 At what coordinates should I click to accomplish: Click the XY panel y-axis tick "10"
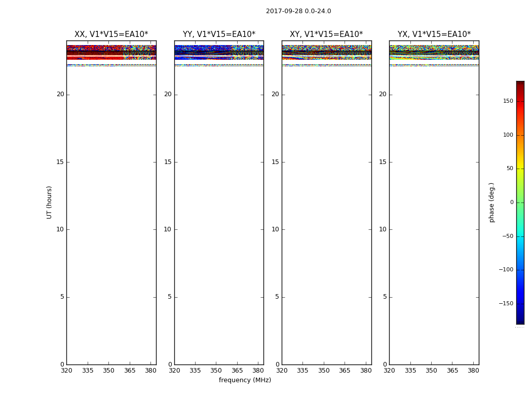[x=276, y=229]
